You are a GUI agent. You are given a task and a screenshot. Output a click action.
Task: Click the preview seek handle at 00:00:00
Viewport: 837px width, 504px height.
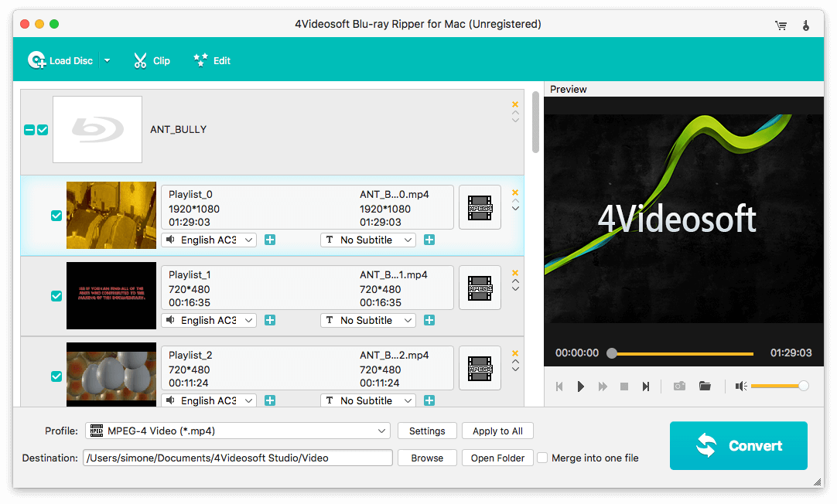tap(612, 353)
